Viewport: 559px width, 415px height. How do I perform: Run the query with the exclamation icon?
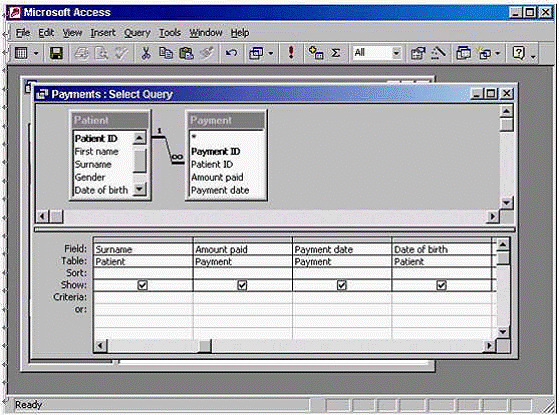(x=291, y=53)
